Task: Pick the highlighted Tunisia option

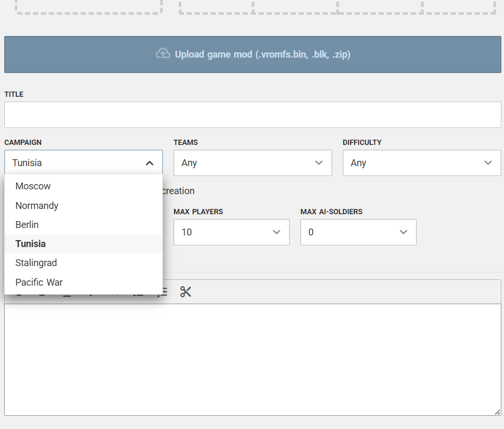Action: pos(31,244)
